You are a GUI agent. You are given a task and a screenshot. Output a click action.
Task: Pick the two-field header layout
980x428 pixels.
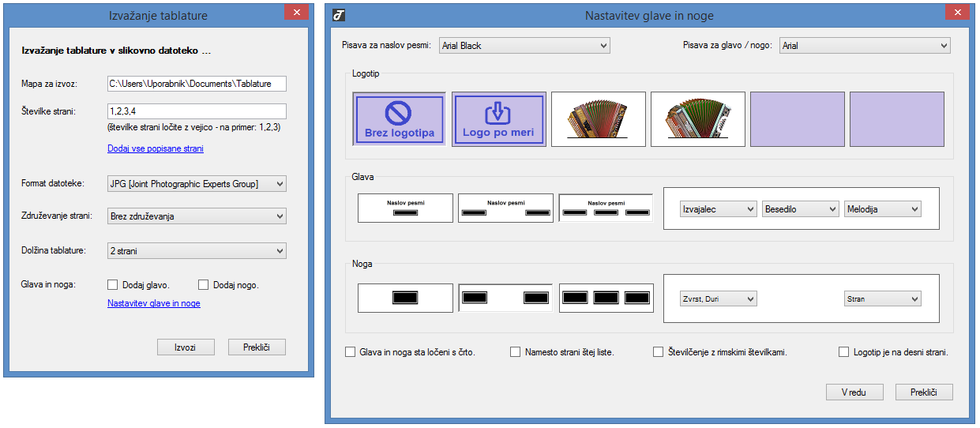pos(505,208)
